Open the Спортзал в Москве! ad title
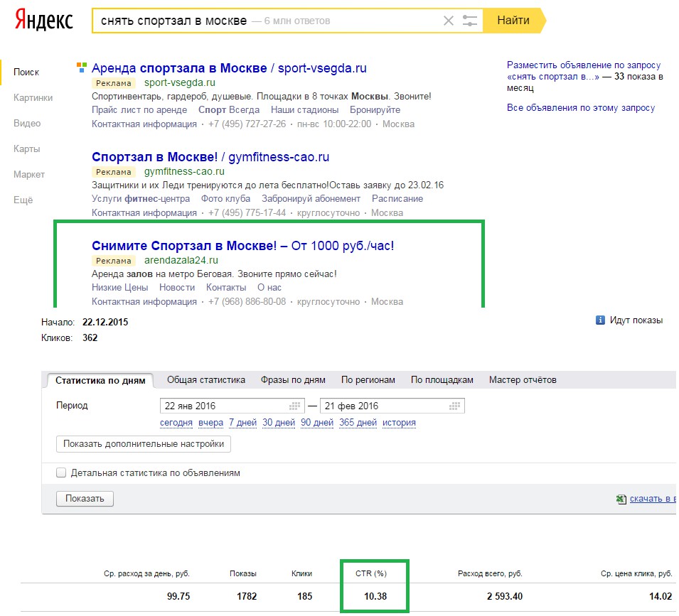 [210, 156]
